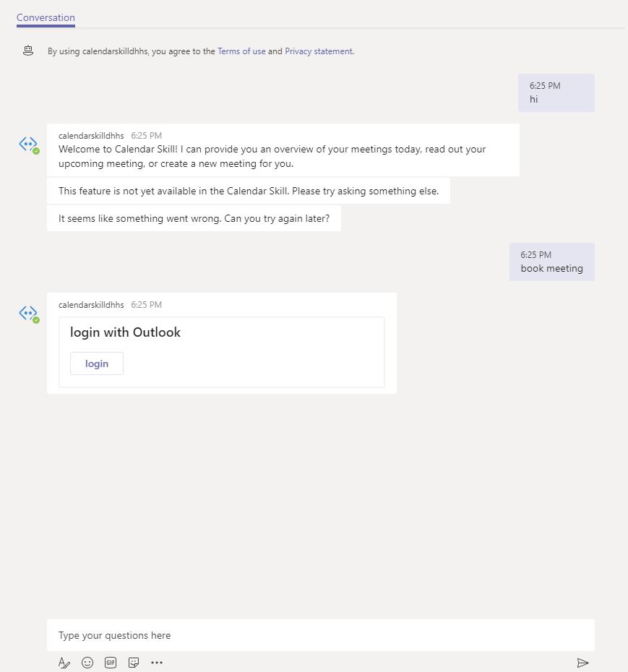Select the 'hi' sent message bubble
This screenshot has width=628, height=672.
[x=556, y=92]
